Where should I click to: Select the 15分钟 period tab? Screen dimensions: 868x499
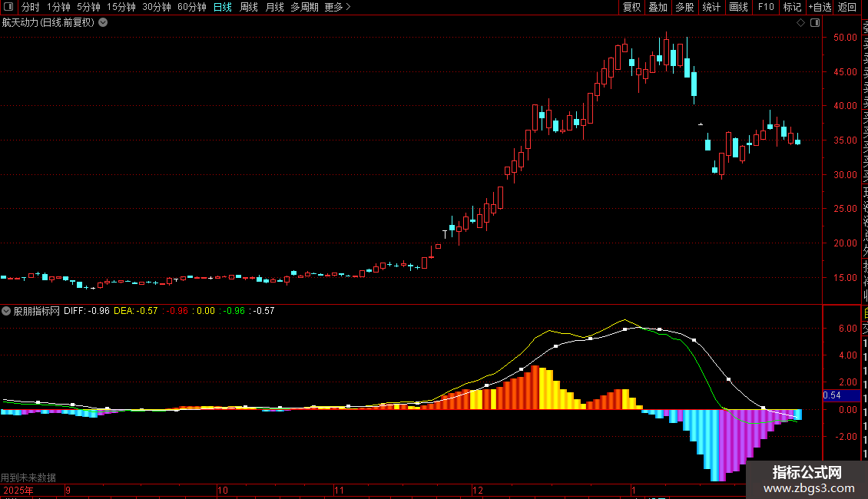click(x=121, y=7)
